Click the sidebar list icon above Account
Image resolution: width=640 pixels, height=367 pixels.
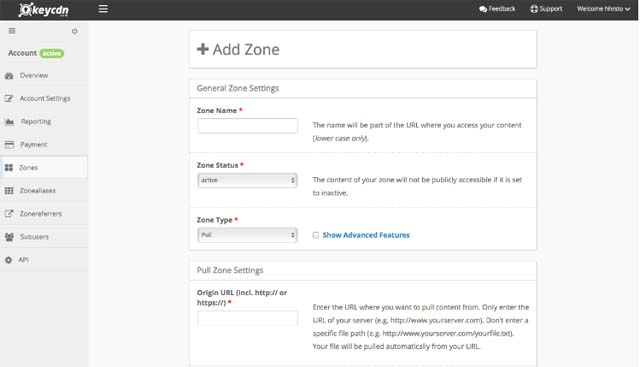pos(12,31)
